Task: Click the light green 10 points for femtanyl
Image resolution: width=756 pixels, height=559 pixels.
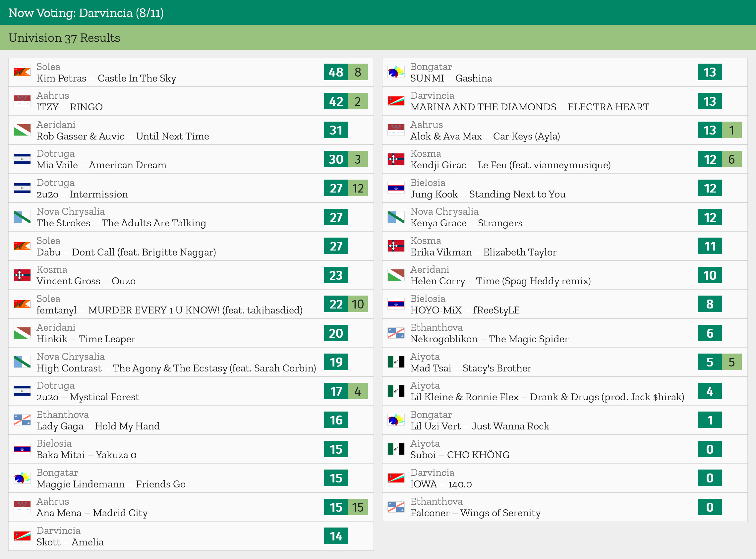Action: pyautogui.click(x=358, y=304)
